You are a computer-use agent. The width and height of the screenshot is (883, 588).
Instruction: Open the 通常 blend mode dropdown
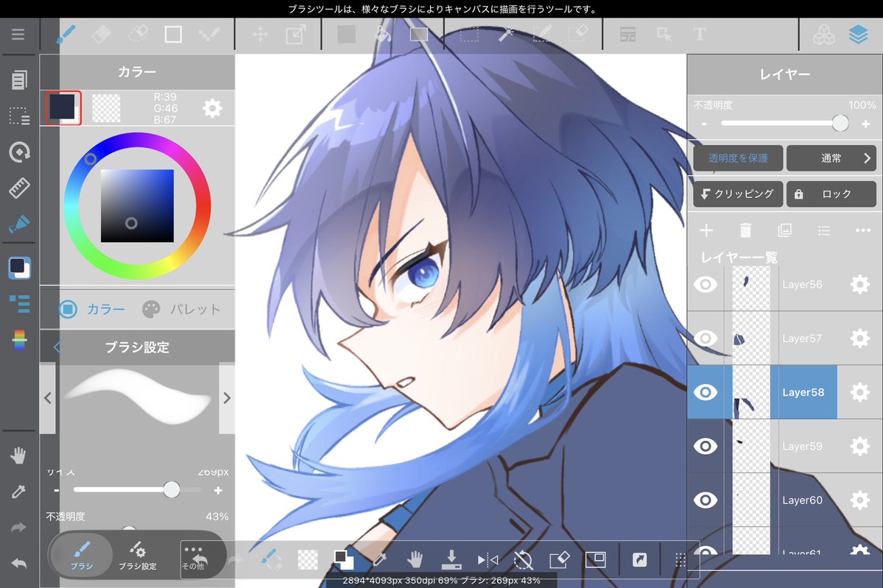831,158
